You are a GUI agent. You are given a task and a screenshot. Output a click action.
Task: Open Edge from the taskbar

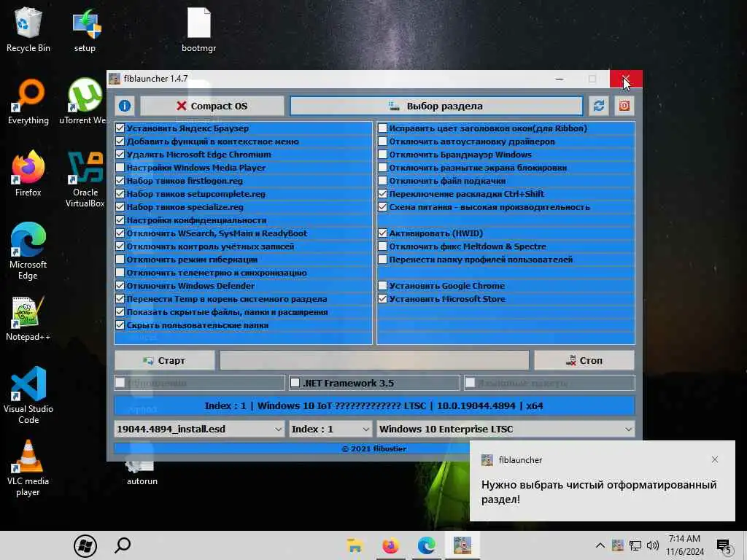pyautogui.click(x=426, y=545)
